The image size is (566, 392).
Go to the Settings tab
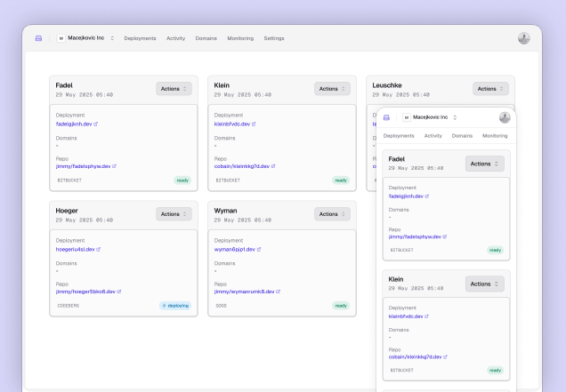(274, 38)
